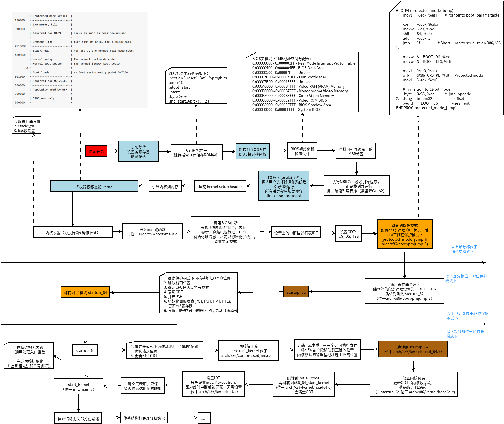Click the 以上部分都位于32位保护模式下 label
Image resolution: width=504 pixels, height=424 pixels.
tap(468, 316)
